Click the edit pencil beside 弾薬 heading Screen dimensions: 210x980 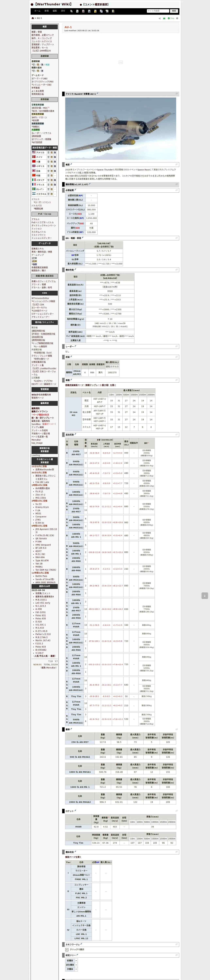(x=71, y=380)
